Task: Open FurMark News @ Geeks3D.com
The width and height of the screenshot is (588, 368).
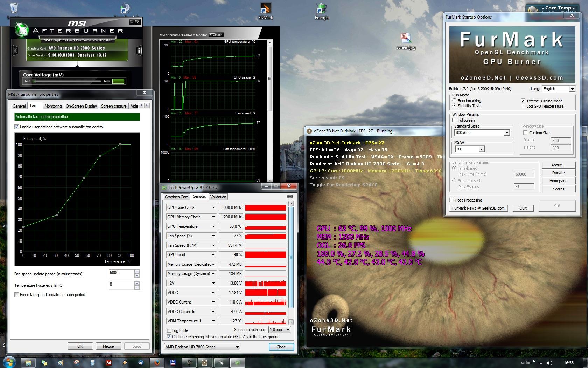Action: pyautogui.click(x=478, y=208)
